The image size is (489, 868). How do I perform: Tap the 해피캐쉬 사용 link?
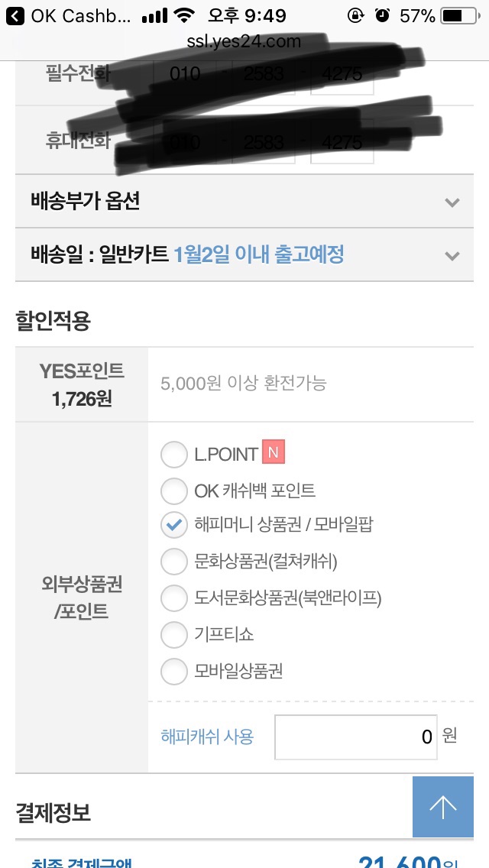207,737
